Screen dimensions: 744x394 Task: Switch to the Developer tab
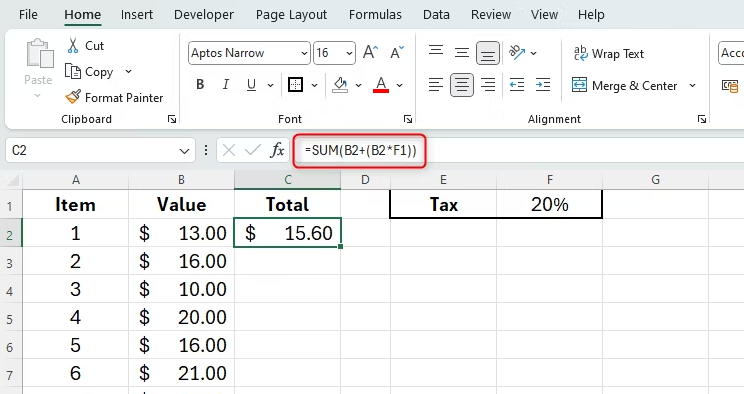pyautogui.click(x=204, y=15)
